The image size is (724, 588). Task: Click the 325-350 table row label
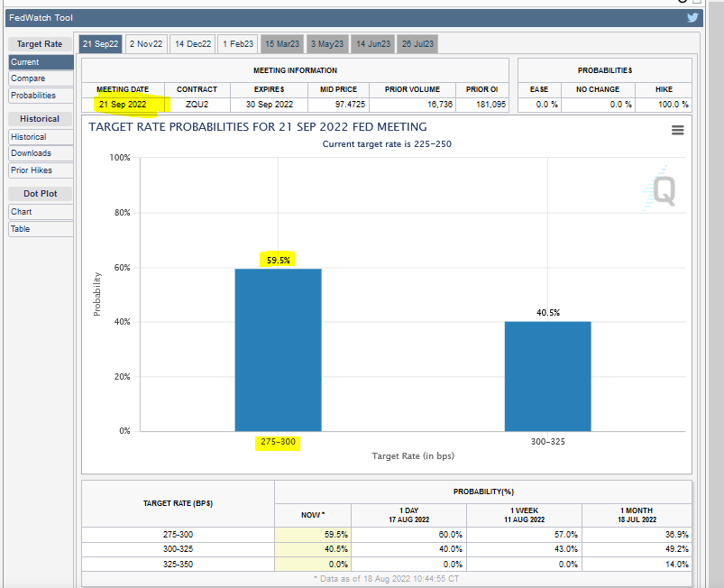(178, 565)
